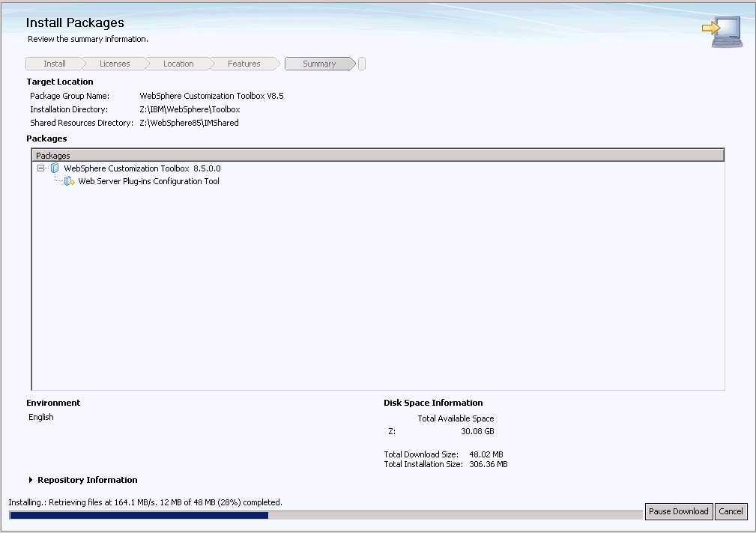Go to the Install wizard step
756x533 pixels.
[x=55, y=64]
